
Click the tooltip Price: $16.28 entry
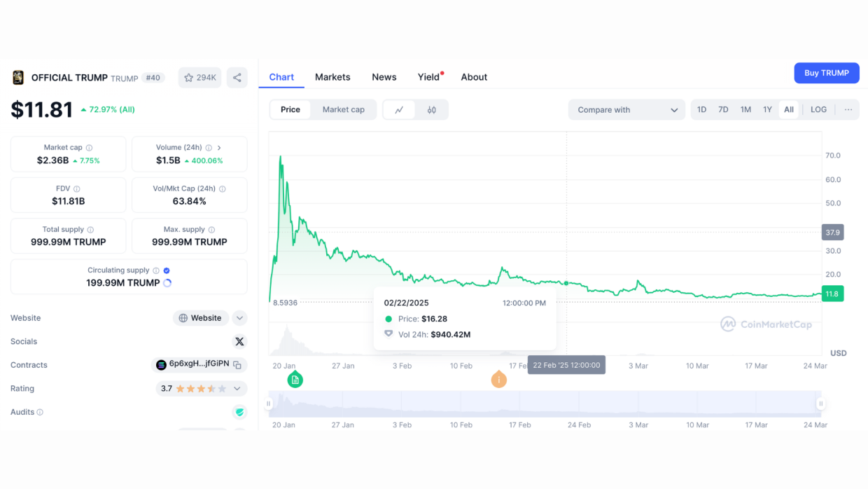pyautogui.click(x=417, y=319)
